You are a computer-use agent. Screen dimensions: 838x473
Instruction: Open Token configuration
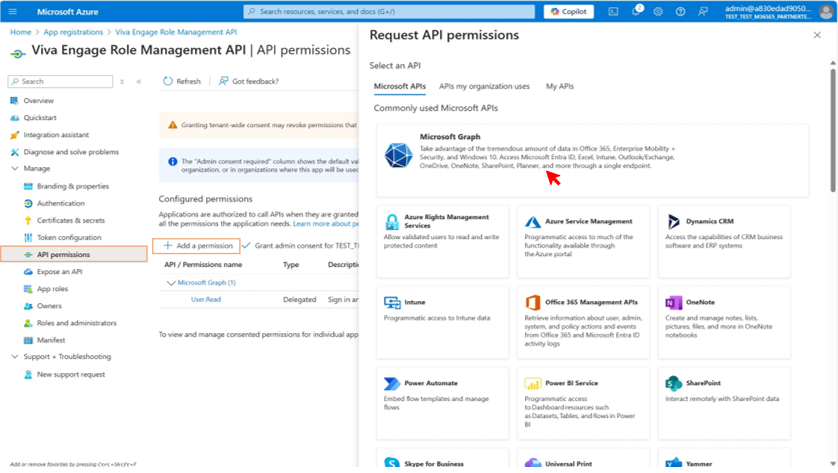68,237
